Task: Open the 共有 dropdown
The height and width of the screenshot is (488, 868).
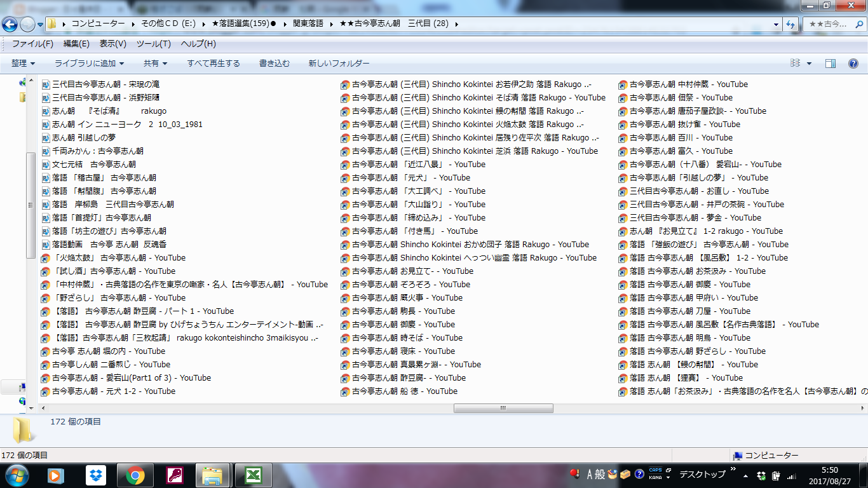Action: [156, 64]
